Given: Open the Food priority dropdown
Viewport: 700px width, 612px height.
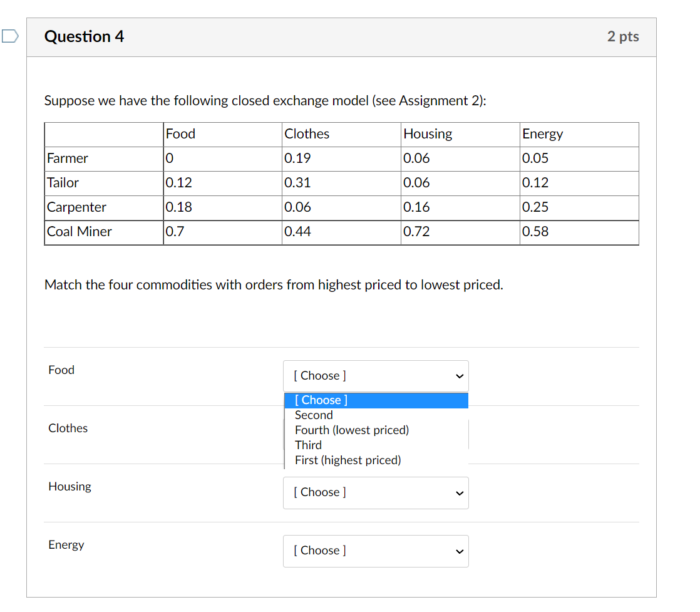Looking at the screenshot, I should point(376,376).
